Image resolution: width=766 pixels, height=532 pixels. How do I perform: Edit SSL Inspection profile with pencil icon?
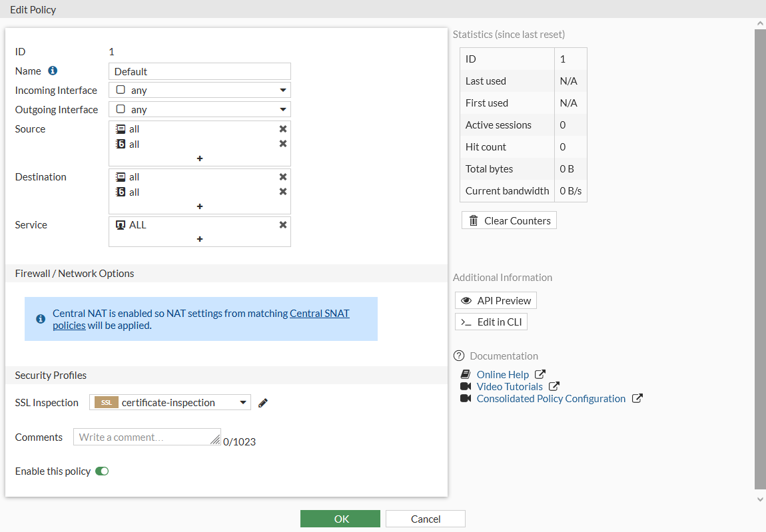point(263,403)
